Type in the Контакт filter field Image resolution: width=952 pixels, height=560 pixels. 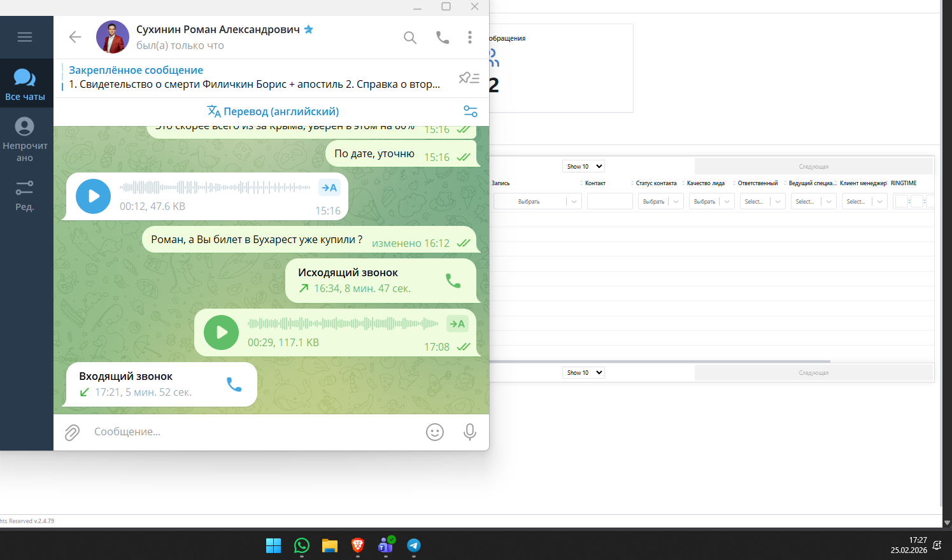coord(610,202)
